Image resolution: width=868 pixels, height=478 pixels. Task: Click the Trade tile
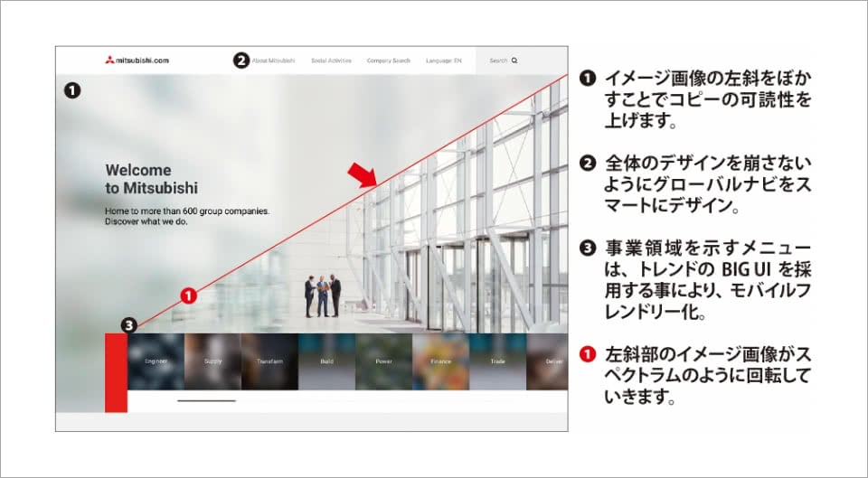tap(497, 361)
